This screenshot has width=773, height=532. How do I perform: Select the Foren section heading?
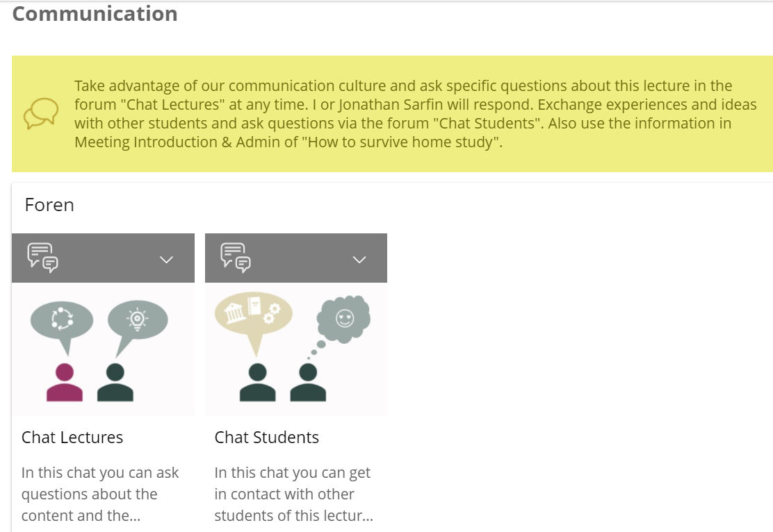point(49,205)
